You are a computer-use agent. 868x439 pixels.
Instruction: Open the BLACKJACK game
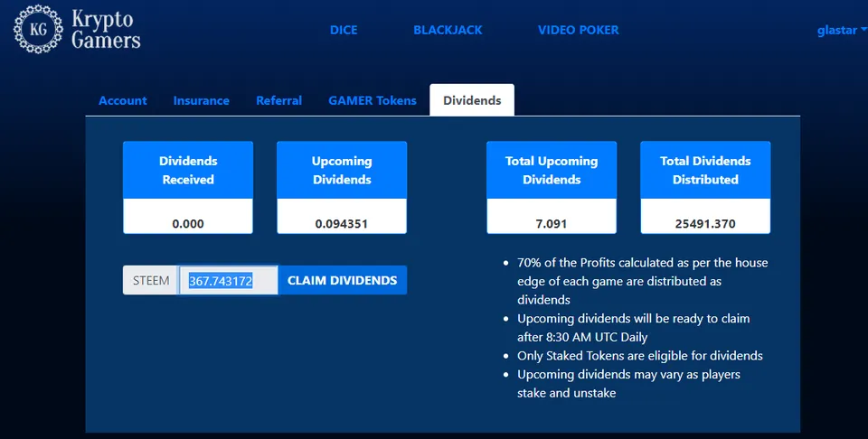tap(448, 30)
